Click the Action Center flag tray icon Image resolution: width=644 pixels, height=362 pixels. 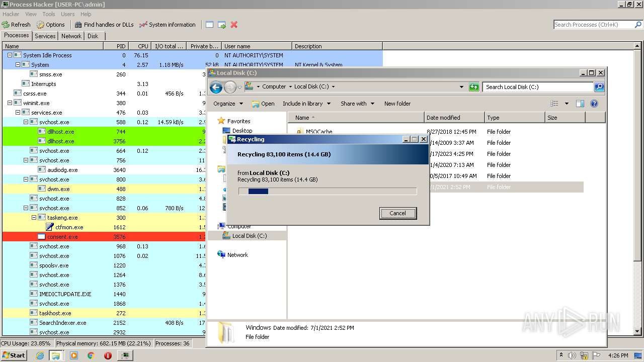[596, 355]
